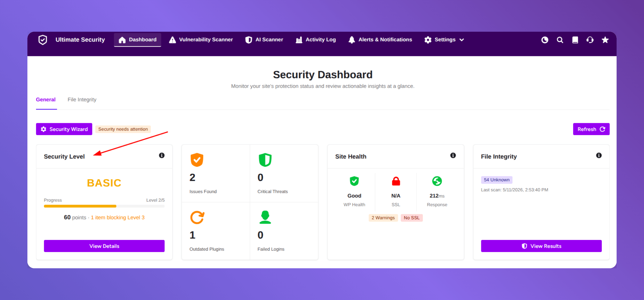Click the Last scan timestamp text

click(514, 190)
